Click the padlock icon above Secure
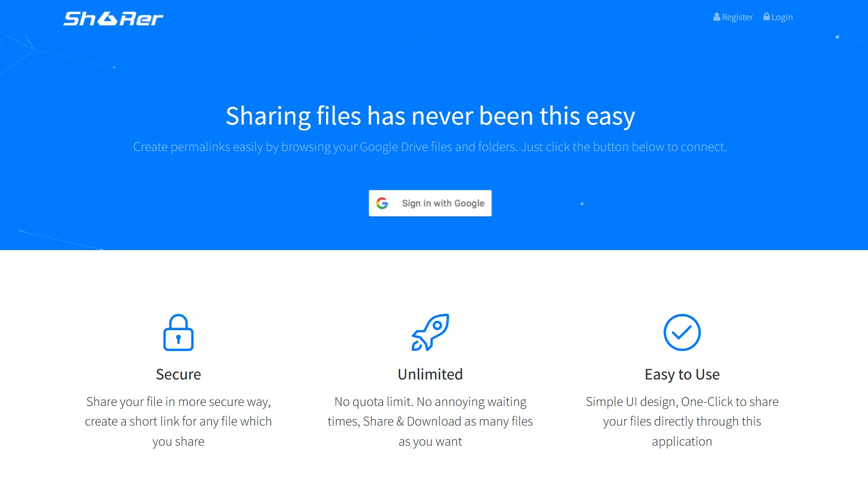868x478 pixels. tap(178, 332)
